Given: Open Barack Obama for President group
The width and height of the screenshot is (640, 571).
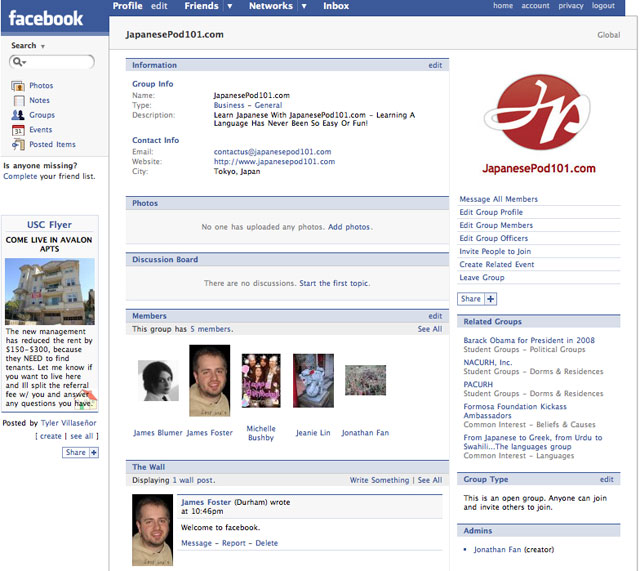Looking at the screenshot, I should point(529,340).
